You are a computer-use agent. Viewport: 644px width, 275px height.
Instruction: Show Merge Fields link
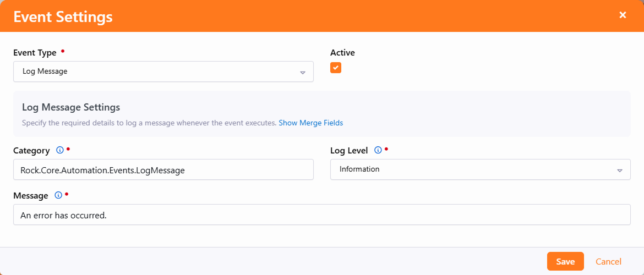[310, 123]
